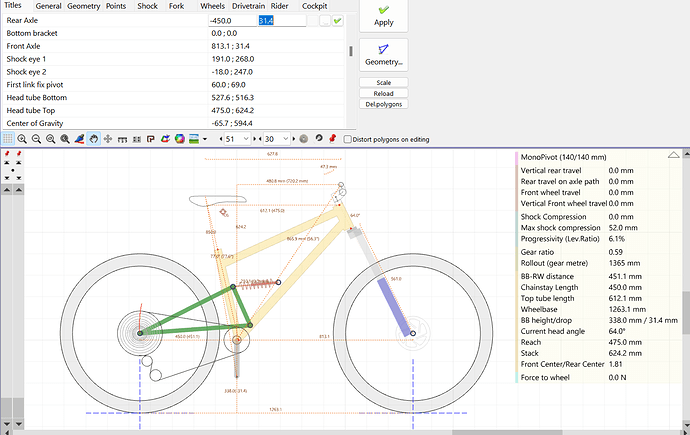This screenshot has height=435, width=690.
Task: Select the hand pan tool
Action: point(93,139)
